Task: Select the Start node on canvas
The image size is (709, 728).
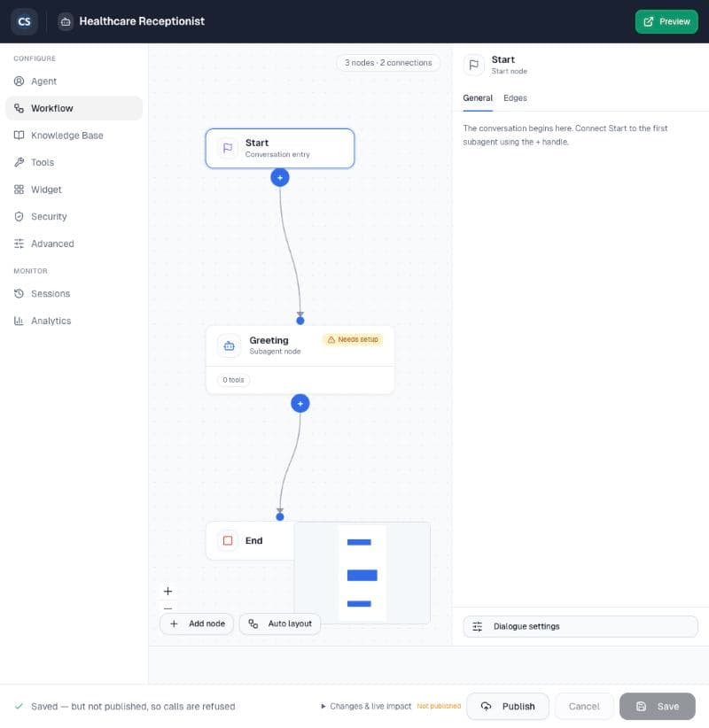Action: click(x=280, y=149)
